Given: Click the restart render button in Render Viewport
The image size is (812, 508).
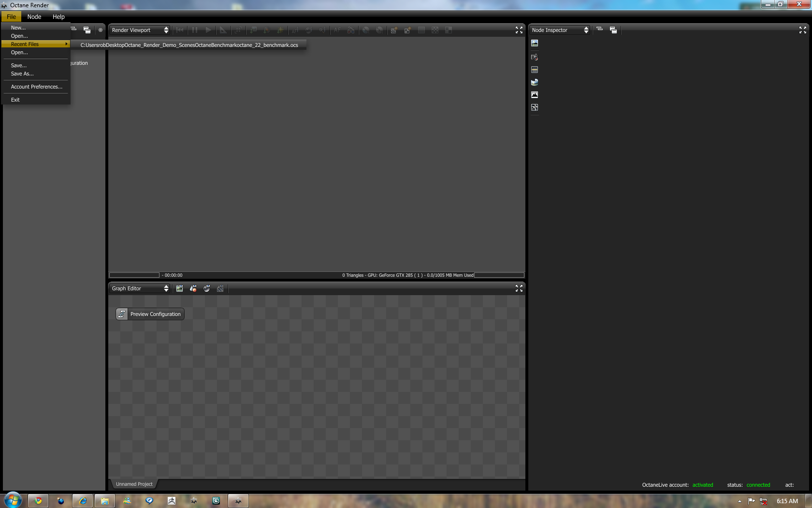Looking at the screenshot, I should [x=180, y=30].
